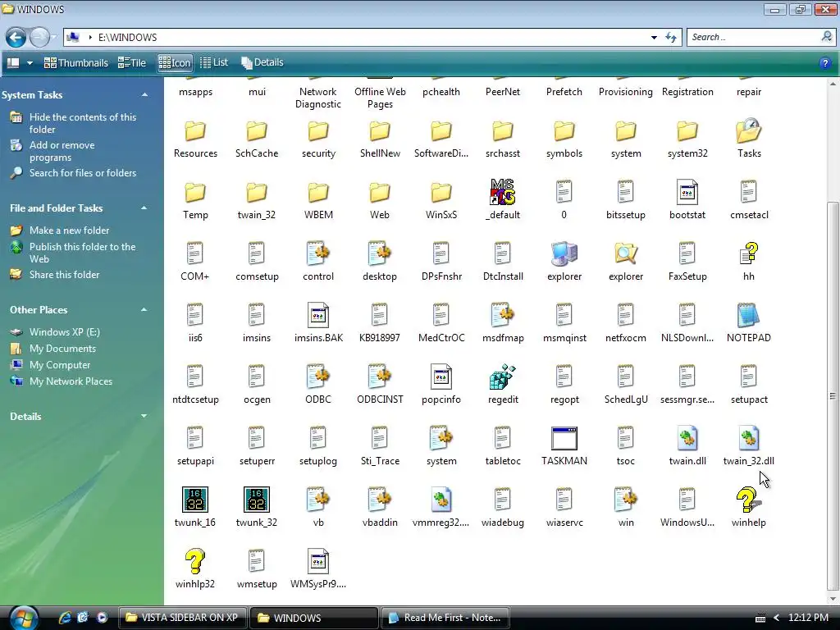Open the Temp folder

pos(195,192)
